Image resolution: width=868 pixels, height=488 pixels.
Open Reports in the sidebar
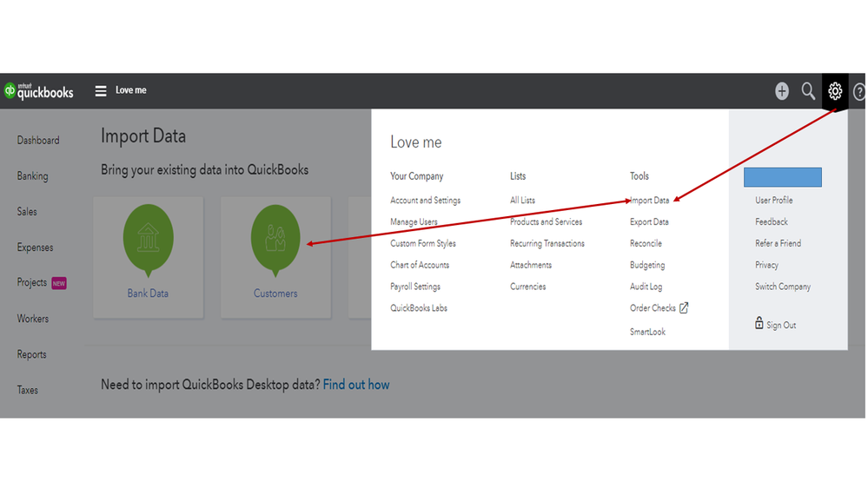pos(31,354)
